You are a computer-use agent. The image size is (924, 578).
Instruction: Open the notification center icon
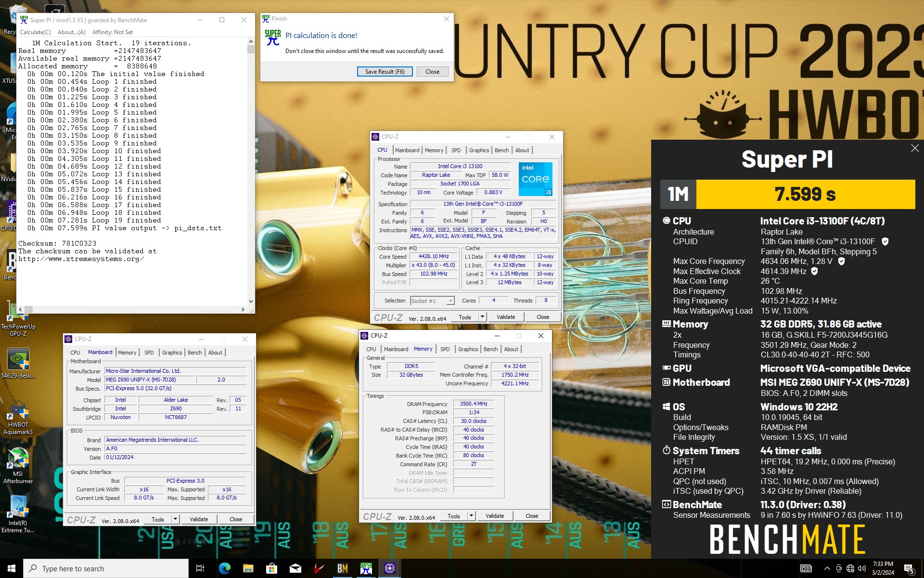(909, 568)
